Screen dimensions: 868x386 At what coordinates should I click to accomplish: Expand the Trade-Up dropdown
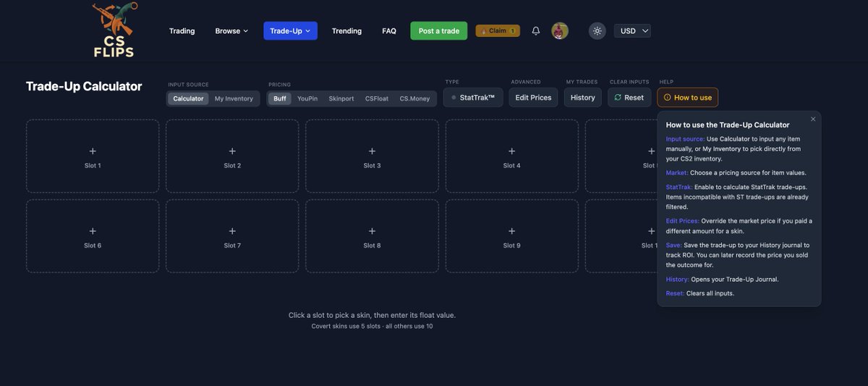pyautogui.click(x=290, y=30)
